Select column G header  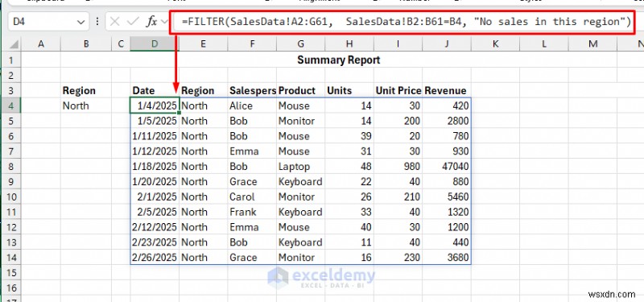click(300, 44)
